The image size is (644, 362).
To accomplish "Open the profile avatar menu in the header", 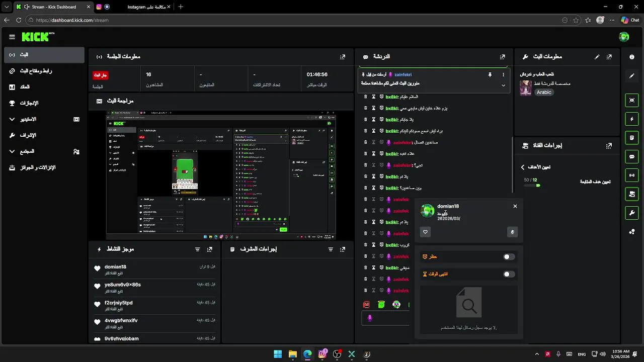I will point(624,37).
